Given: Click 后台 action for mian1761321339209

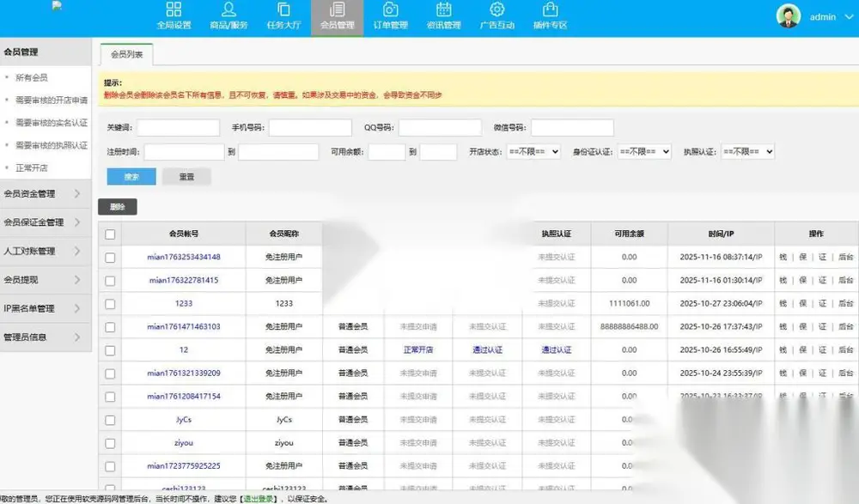Looking at the screenshot, I should [846, 373].
